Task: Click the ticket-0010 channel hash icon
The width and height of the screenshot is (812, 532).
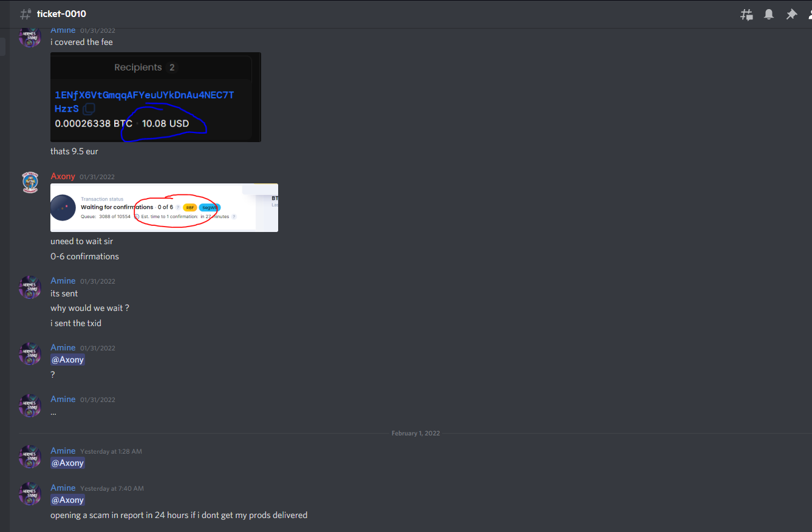Action: (x=26, y=14)
